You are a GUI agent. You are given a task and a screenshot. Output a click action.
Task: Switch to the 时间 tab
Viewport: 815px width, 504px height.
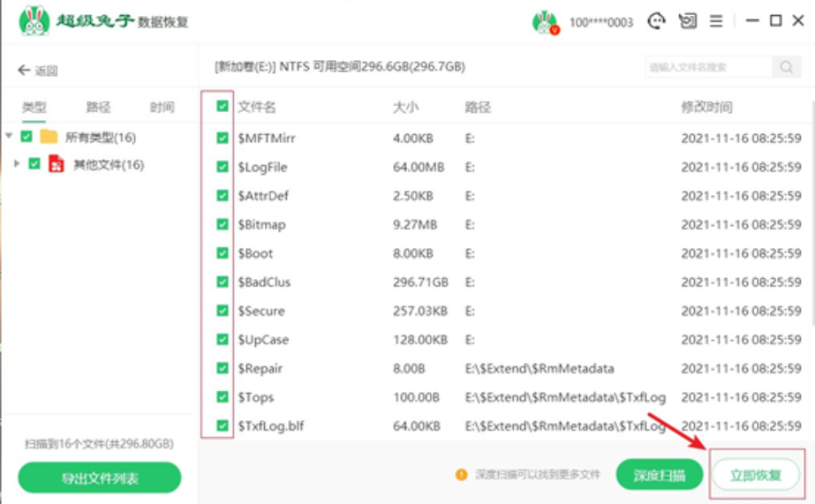(x=162, y=108)
